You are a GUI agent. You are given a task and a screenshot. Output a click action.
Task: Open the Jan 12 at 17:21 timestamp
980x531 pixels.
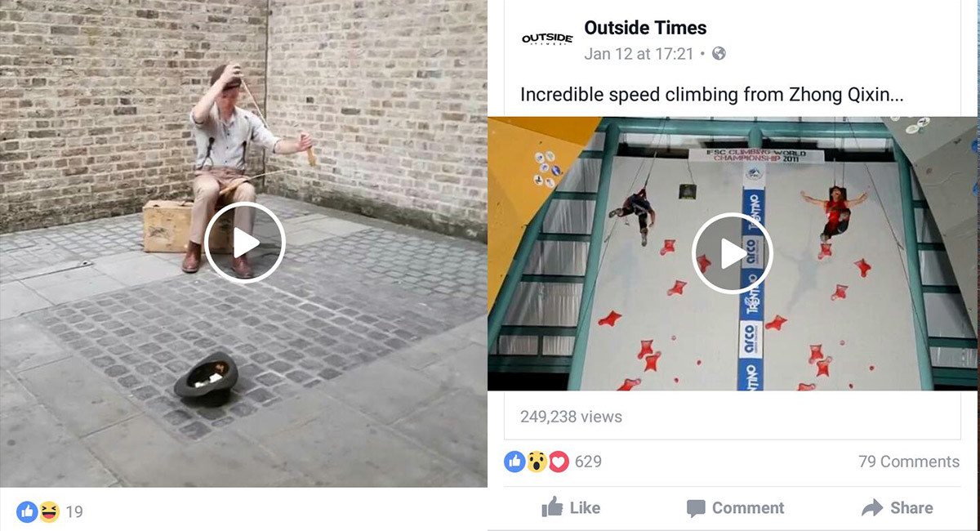pyautogui.click(x=639, y=54)
